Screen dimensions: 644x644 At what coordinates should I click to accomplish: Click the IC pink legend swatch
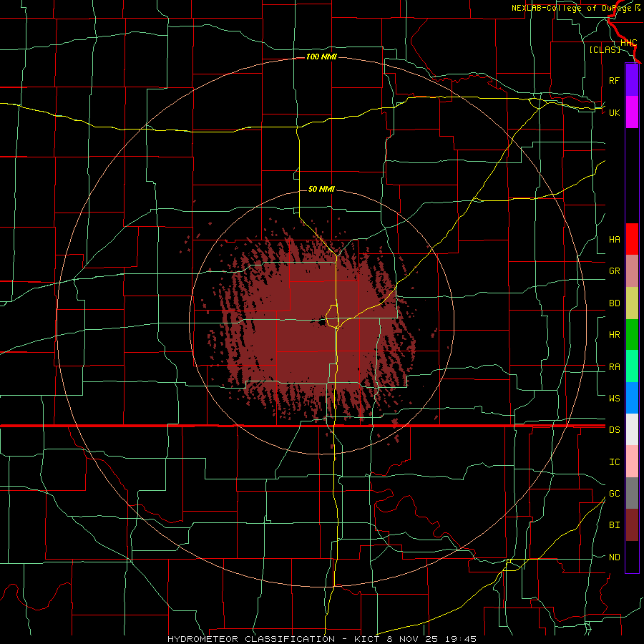(632, 462)
